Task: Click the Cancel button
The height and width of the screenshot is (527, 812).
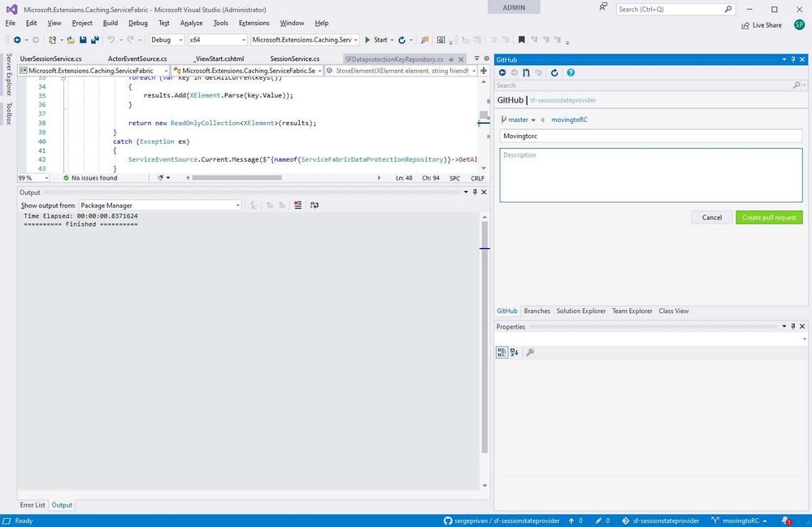Action: [711, 218]
